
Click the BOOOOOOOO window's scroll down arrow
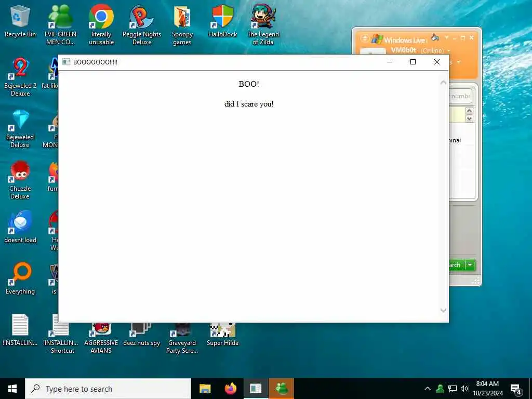pos(443,310)
